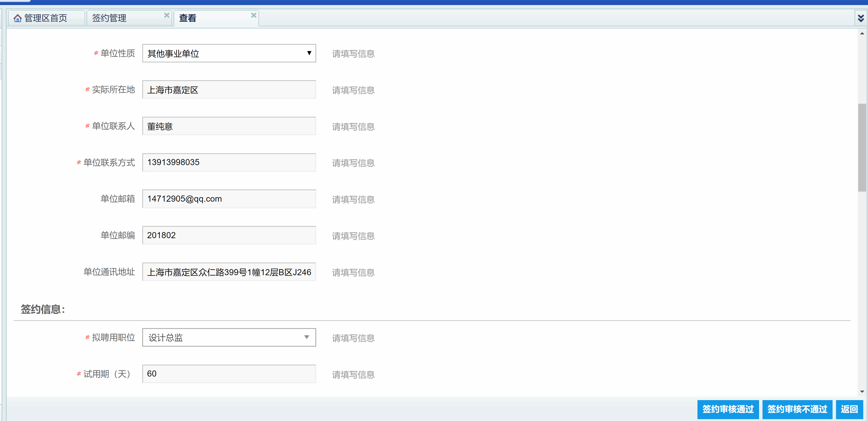Click the 单位通讯地址 label
The height and width of the screenshot is (421, 868).
pyautogui.click(x=109, y=272)
